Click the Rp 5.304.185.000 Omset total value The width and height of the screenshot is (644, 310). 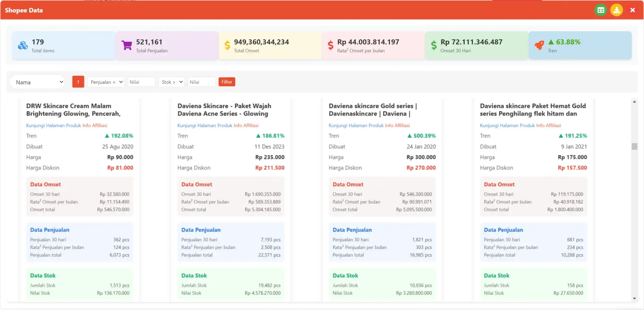pos(263,209)
